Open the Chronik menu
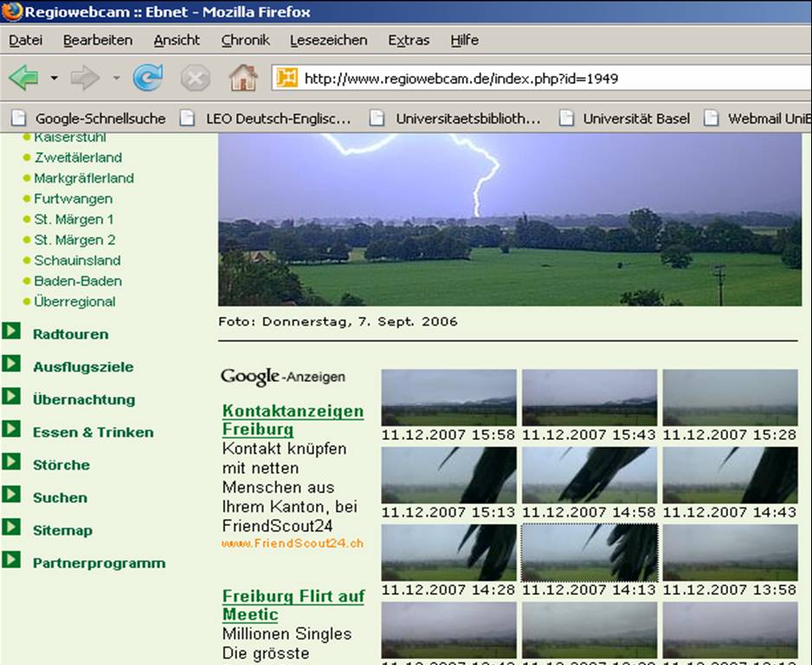812x665 pixels. pos(245,40)
